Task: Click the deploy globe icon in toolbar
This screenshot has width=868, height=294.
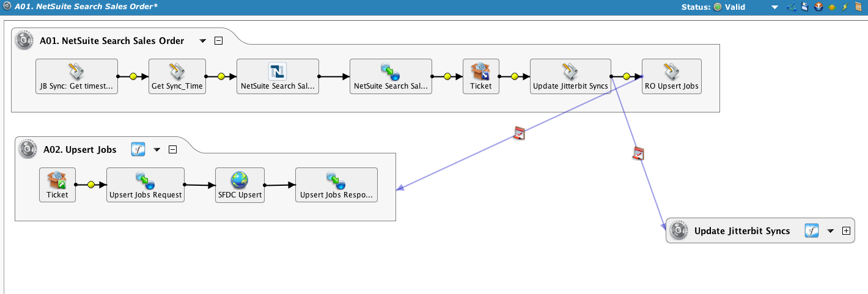Action: pos(818,7)
